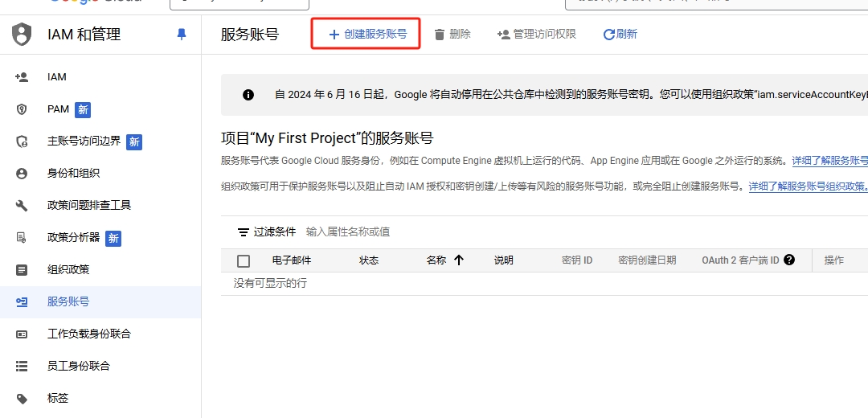Click the 过滤条件 filter icon

tap(243, 232)
